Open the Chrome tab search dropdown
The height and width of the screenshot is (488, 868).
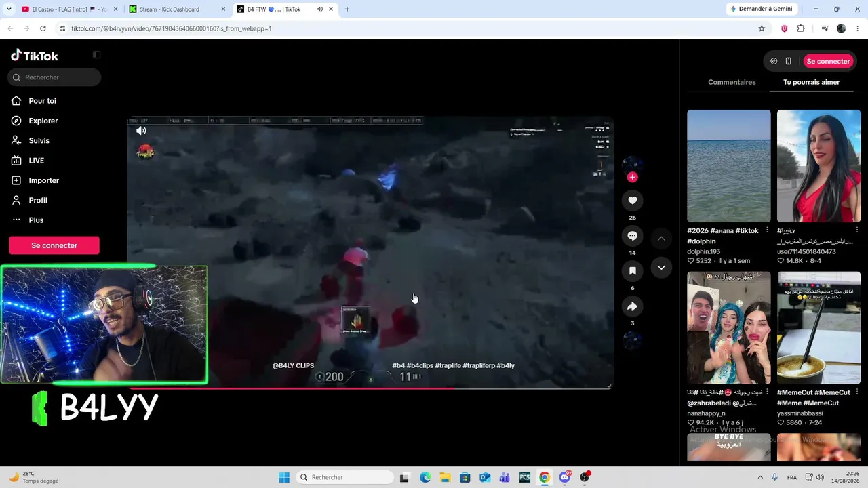[9, 9]
